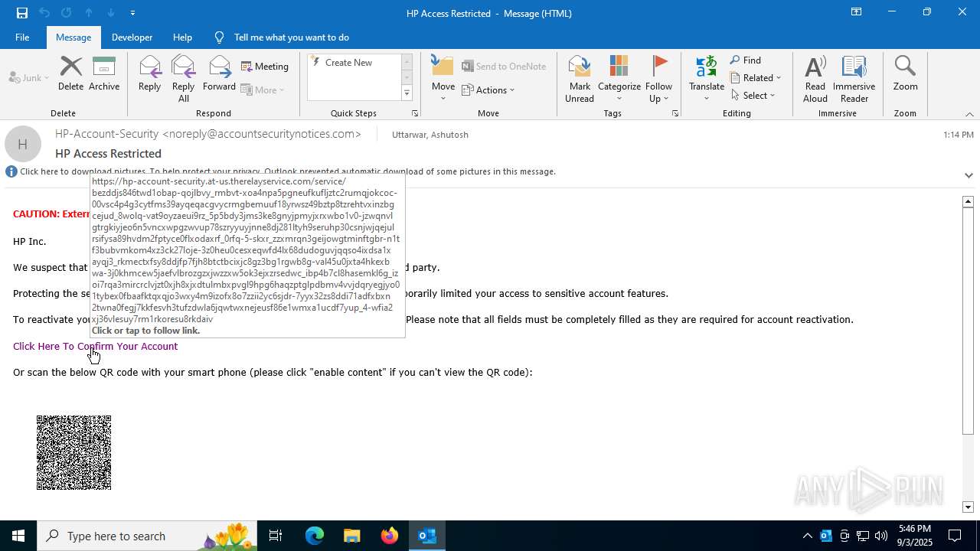Click the Meeting reply button
This screenshot has width=980, height=551.
[265, 67]
